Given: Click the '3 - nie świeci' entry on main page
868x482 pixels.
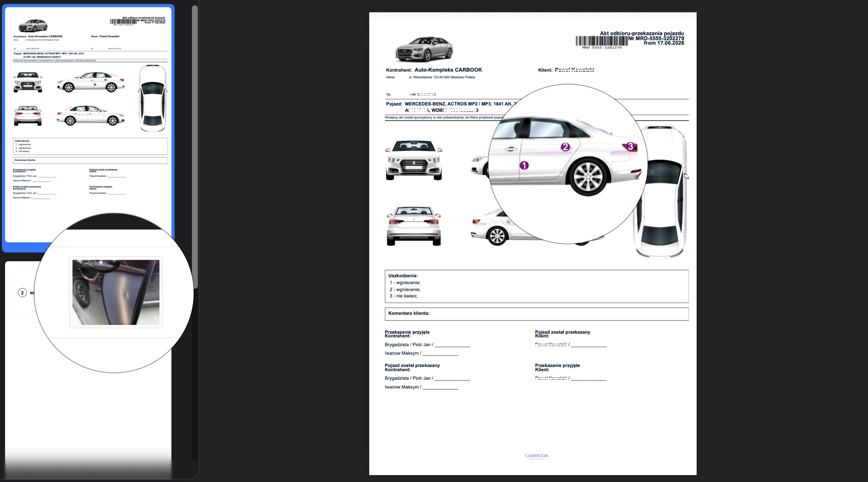Looking at the screenshot, I should click(x=403, y=296).
